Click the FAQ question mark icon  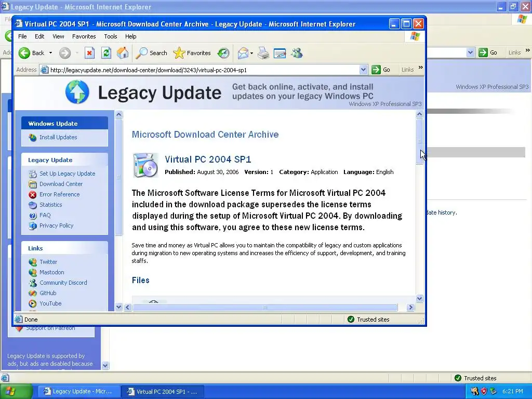(33, 216)
